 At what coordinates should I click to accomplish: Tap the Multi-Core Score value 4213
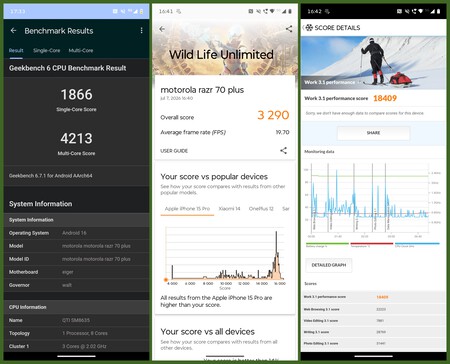tap(76, 138)
